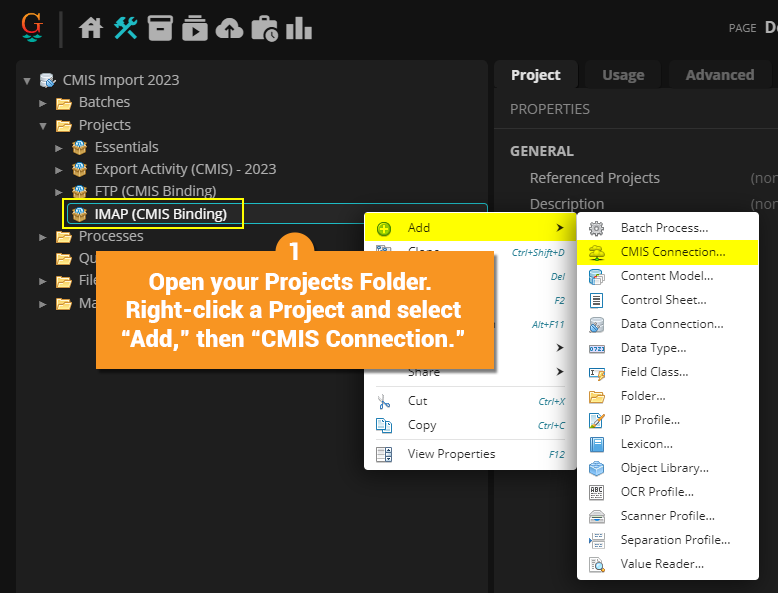Click the Referenced Projects property

(x=594, y=178)
